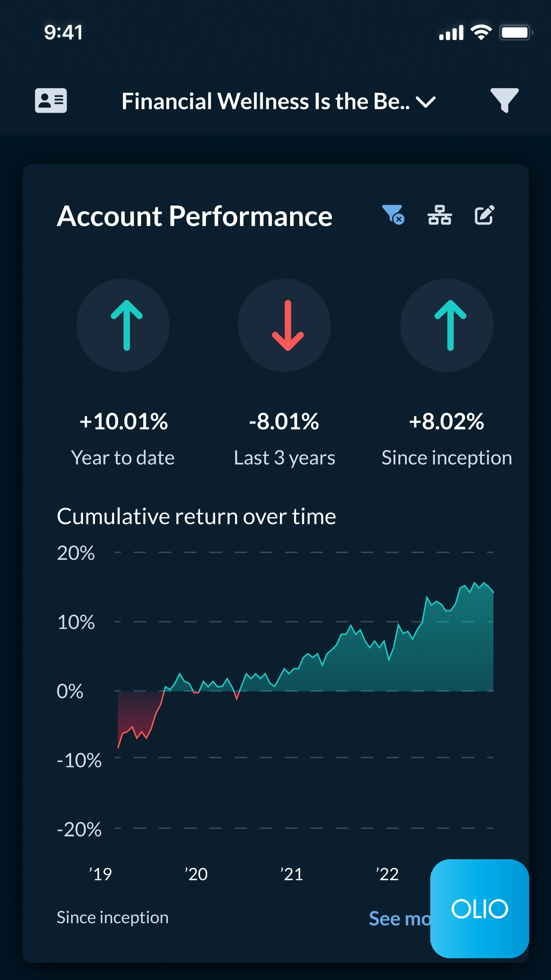Viewport: 551px width, 980px height.
Task: Select the -8.01% Last 3 years value
Action: click(284, 421)
